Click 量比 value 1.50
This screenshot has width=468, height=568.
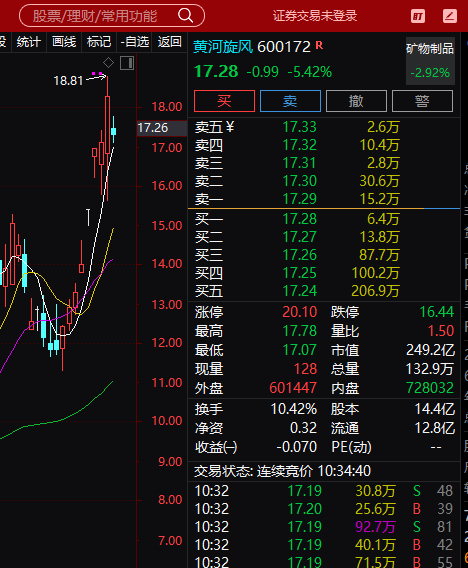[441, 331]
